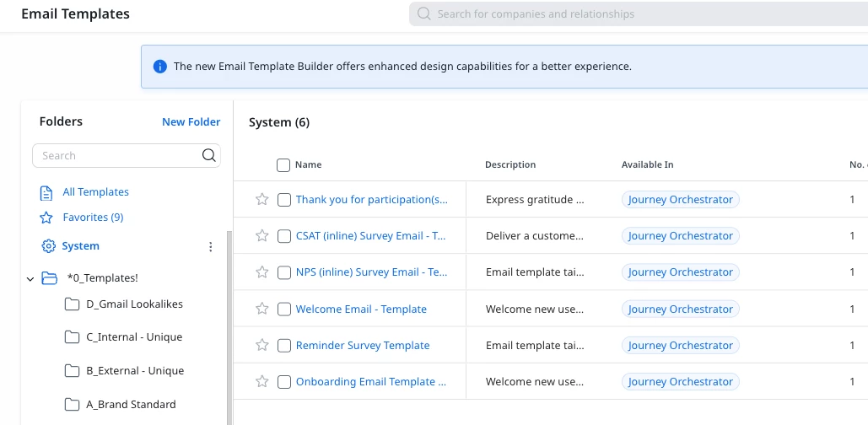The image size is (868, 425).
Task: Collapse the *0_Templates! folder chevron
Action: tap(30, 278)
